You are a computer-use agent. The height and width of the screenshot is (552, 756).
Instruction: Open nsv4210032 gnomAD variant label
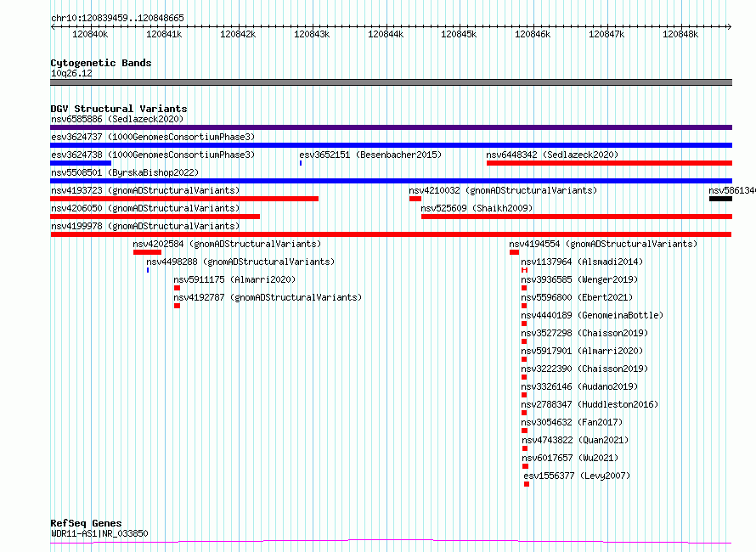(503, 190)
